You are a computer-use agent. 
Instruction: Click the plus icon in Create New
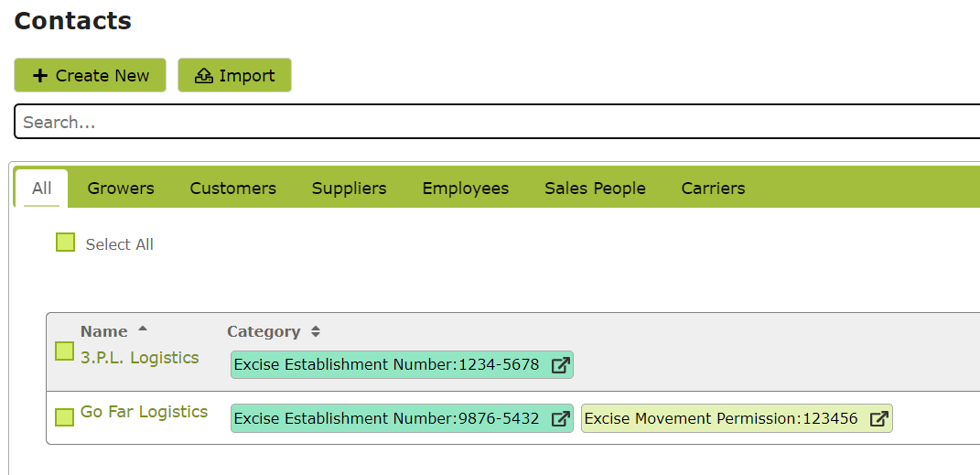coord(40,76)
